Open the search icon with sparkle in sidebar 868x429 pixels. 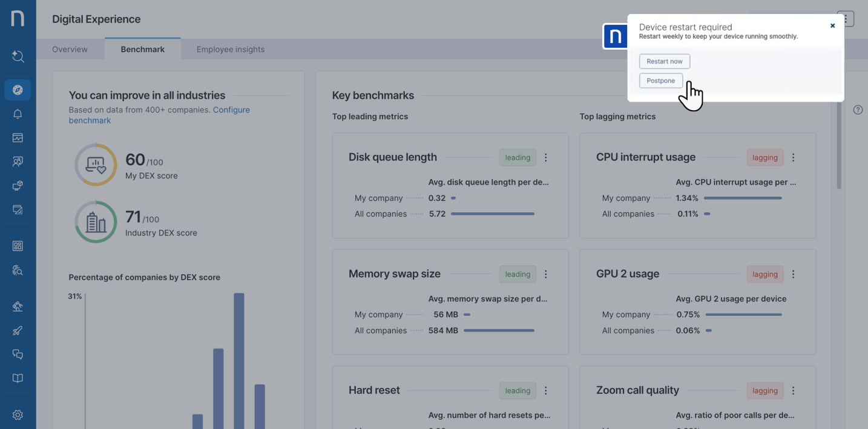tap(18, 56)
